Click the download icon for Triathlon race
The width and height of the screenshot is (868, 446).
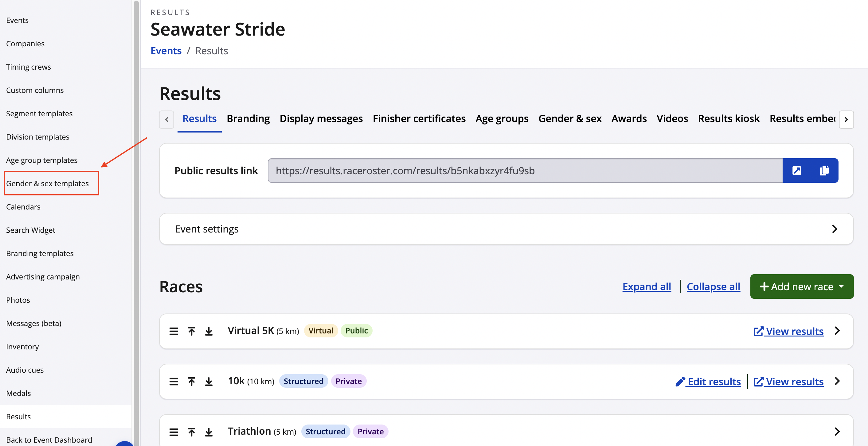pos(208,431)
